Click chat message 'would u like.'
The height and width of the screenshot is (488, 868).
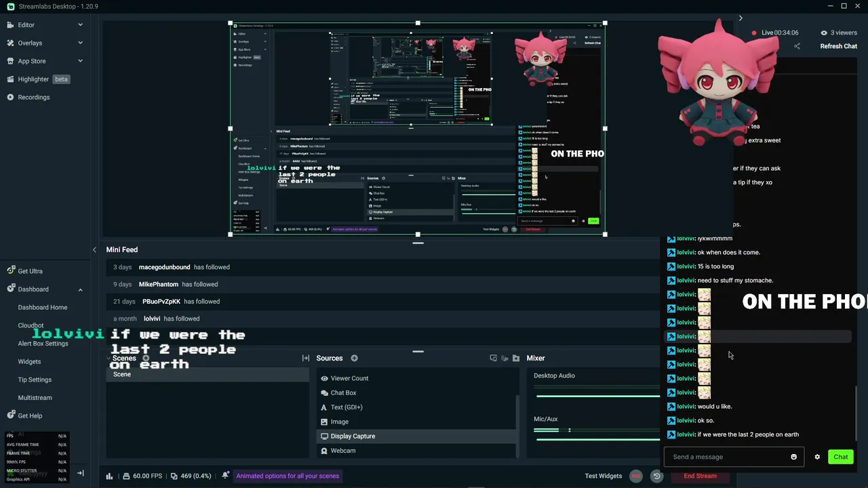coord(715,407)
